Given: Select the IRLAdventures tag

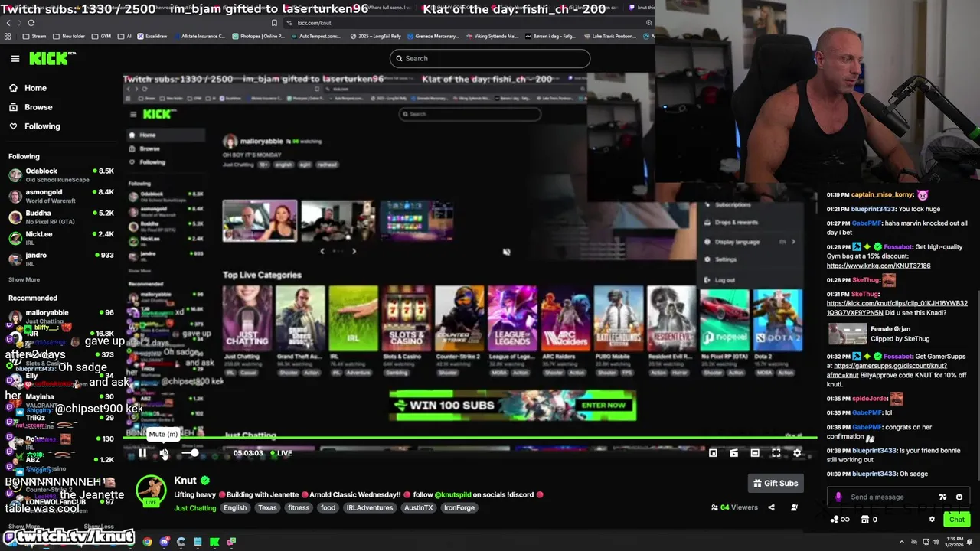Looking at the screenshot, I should (x=370, y=508).
